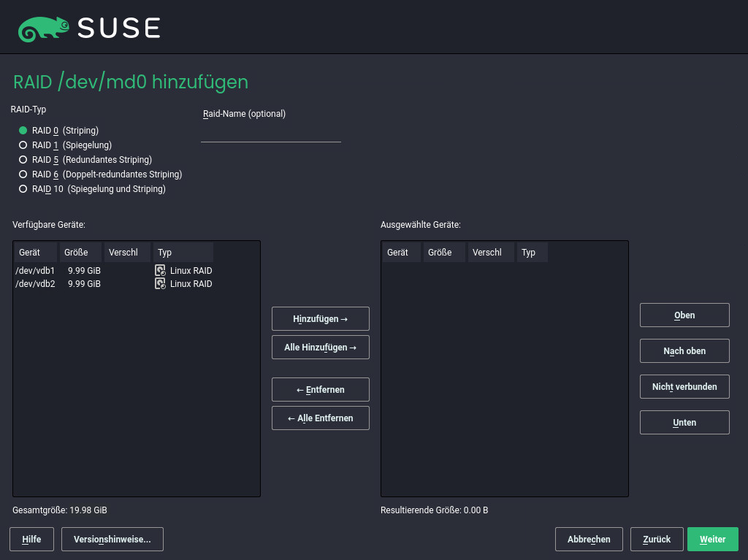
Task: Move device with Nach oben button
Action: pos(684,351)
